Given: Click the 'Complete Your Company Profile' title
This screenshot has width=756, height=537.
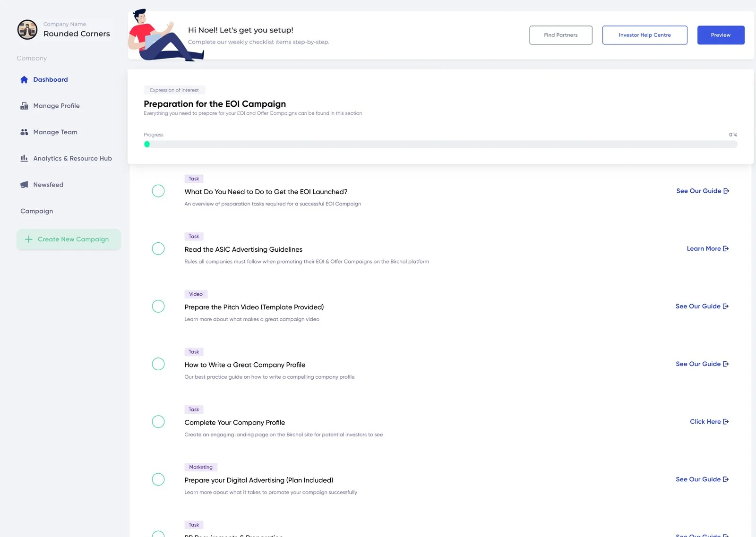Looking at the screenshot, I should click(235, 422).
